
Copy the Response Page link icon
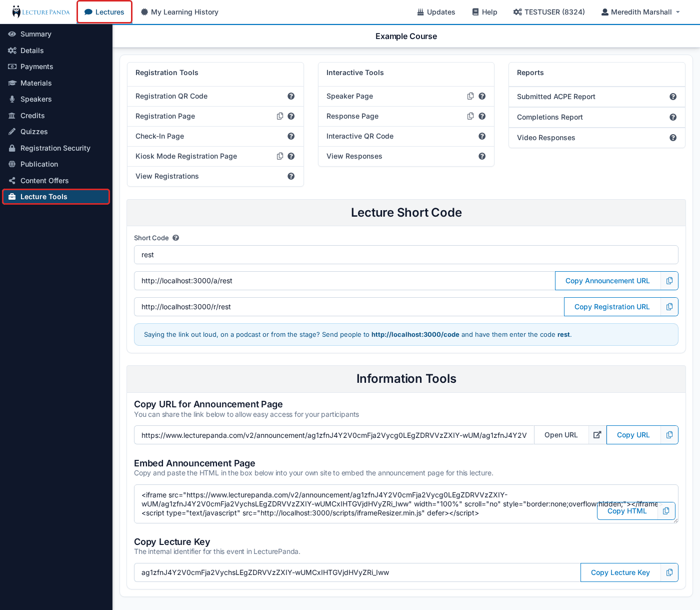tap(470, 116)
